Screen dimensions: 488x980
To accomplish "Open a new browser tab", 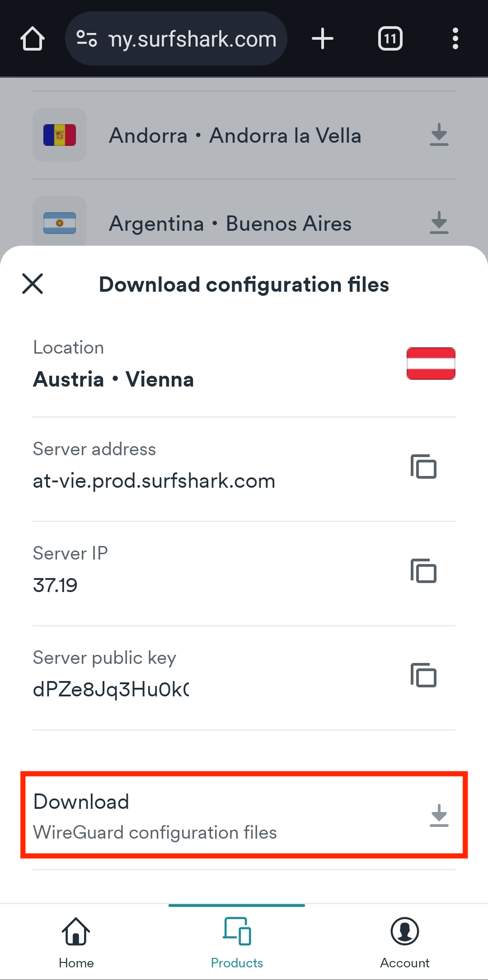I will click(323, 39).
